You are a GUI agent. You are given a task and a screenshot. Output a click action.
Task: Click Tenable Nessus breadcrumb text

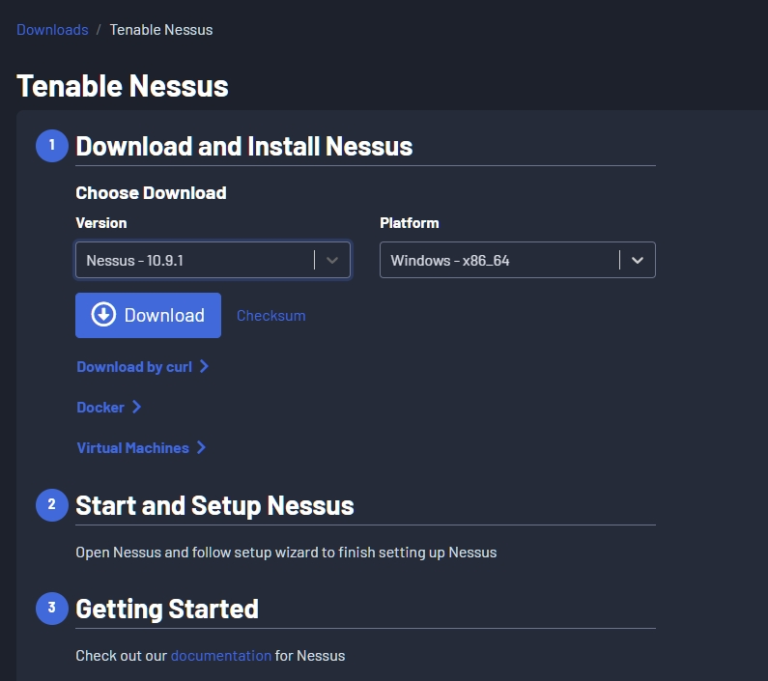tap(161, 30)
